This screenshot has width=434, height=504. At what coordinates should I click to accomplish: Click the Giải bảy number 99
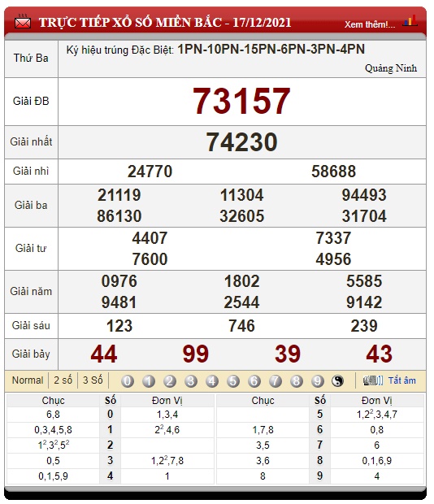pyautogui.click(x=196, y=354)
